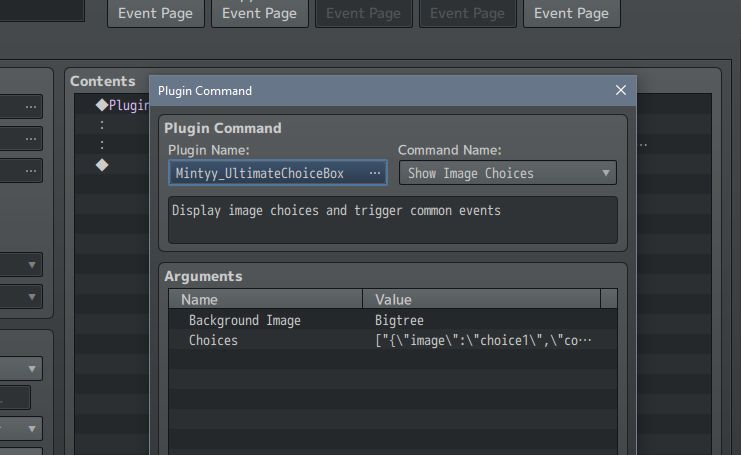Click the Value column header
Screen dimensions: 741x455
tap(482, 300)
